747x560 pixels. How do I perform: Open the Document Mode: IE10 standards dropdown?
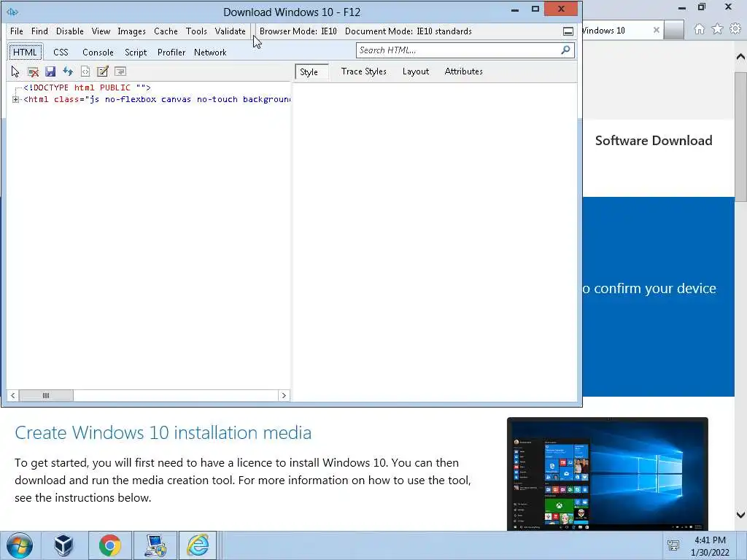409,31
